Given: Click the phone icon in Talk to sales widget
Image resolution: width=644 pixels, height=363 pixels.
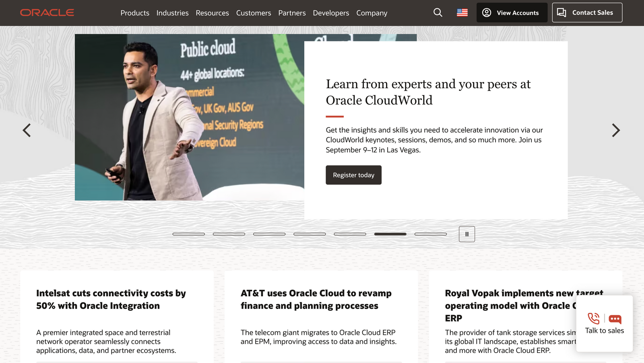Looking at the screenshot, I should pos(594,319).
